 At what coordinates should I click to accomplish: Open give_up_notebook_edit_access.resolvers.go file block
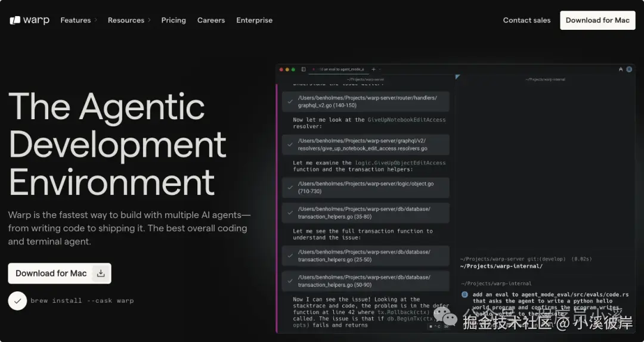(366, 145)
